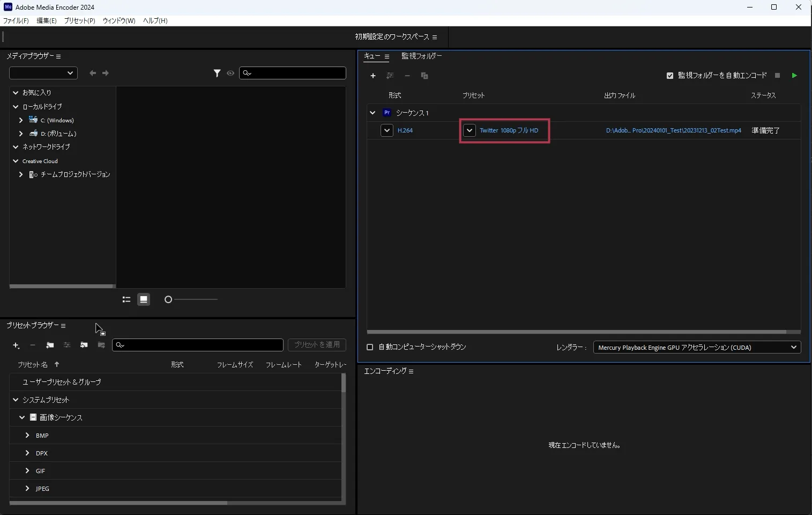Click delete preset minus icon in Preset Browser

pos(33,345)
